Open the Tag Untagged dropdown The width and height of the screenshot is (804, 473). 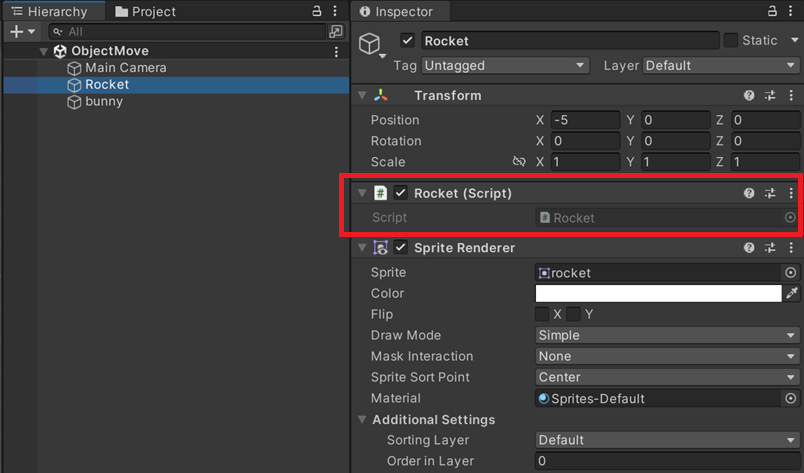pyautogui.click(x=505, y=65)
